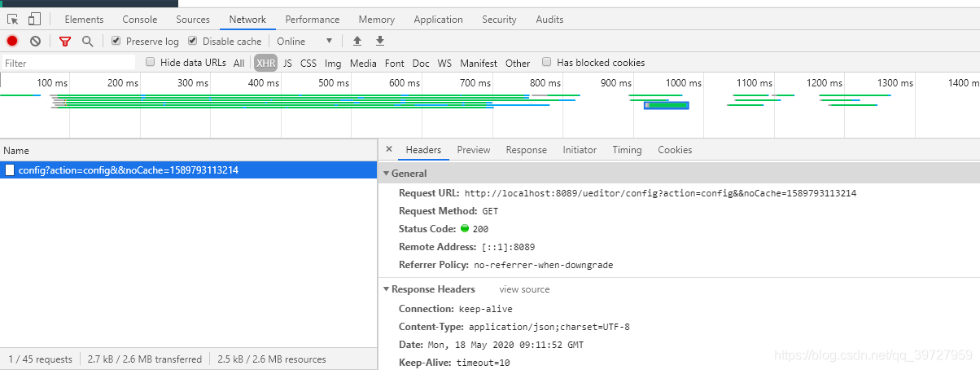
Task: Filter requests by Other
Action: pos(518,63)
